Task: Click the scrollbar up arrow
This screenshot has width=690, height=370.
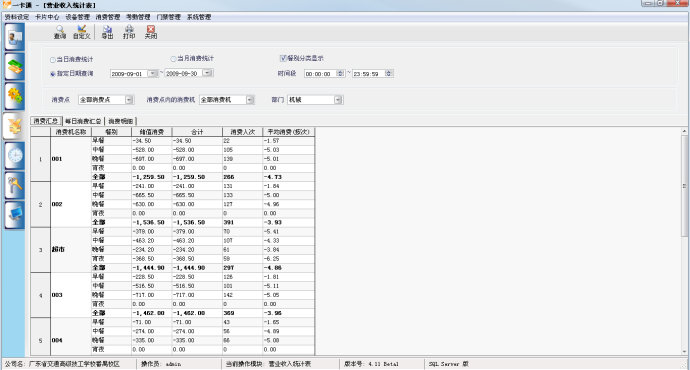Action: (x=684, y=131)
